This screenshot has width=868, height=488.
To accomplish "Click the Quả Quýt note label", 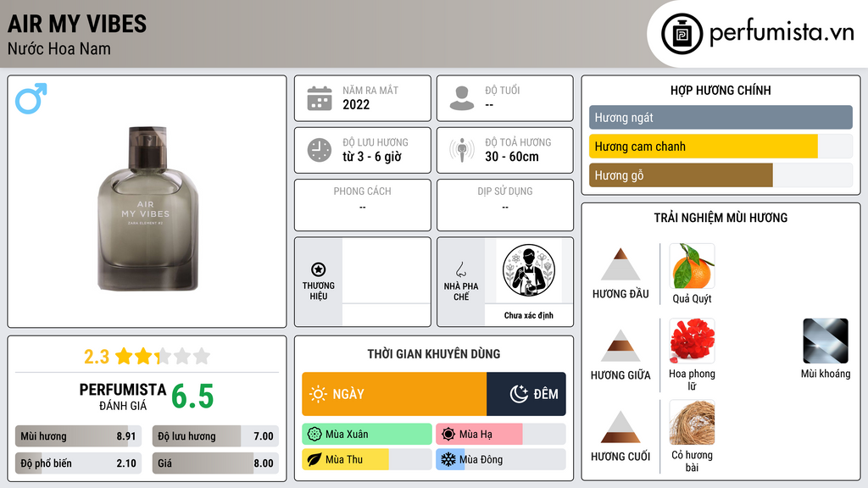I will tap(692, 299).
